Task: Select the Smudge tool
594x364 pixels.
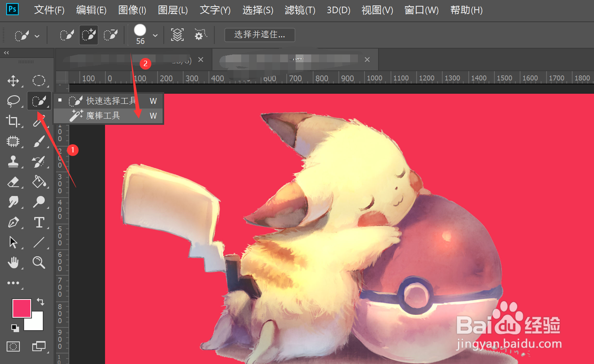Action: (x=13, y=202)
